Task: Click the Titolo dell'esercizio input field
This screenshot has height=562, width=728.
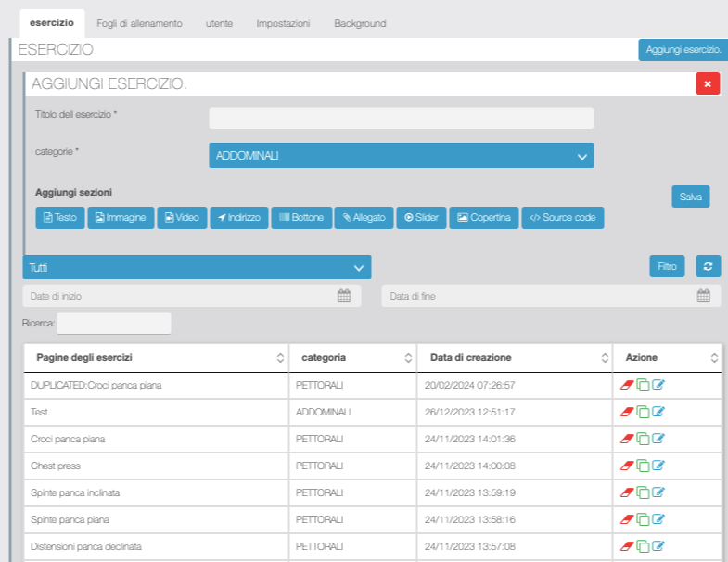Action: tap(401, 118)
